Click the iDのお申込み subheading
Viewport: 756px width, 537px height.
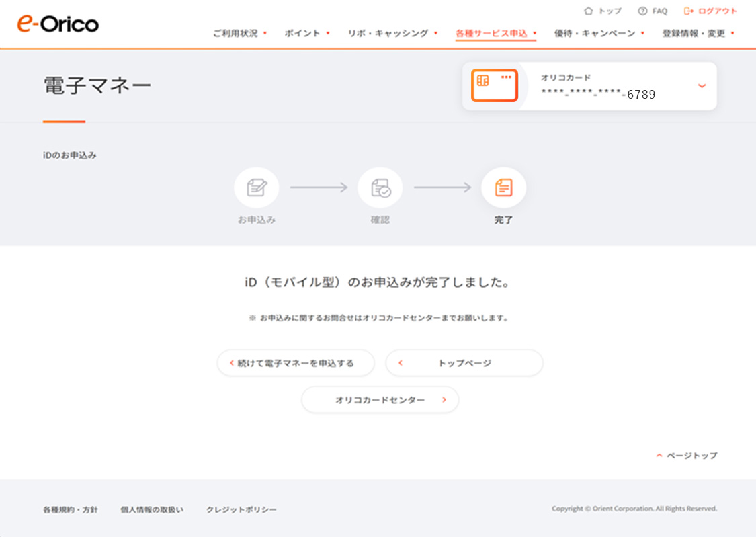pyautogui.click(x=70, y=155)
